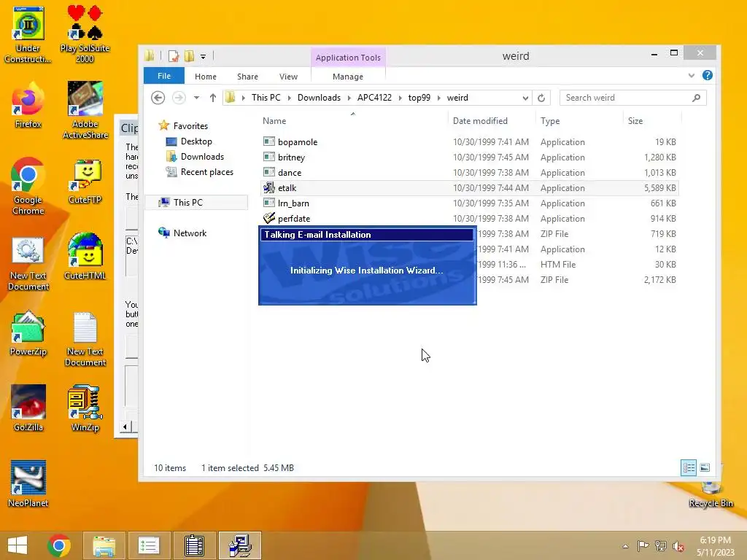Expand the ribbon chevron

click(692, 75)
